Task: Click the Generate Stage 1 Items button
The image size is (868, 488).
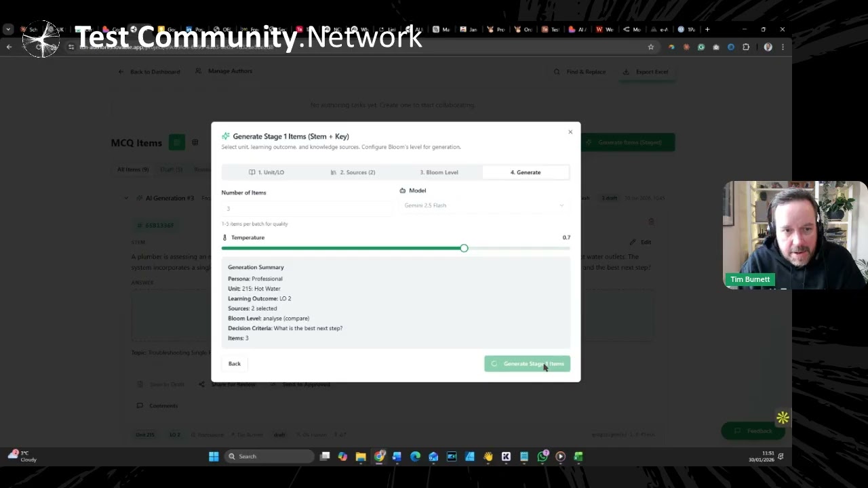Action: click(x=527, y=364)
